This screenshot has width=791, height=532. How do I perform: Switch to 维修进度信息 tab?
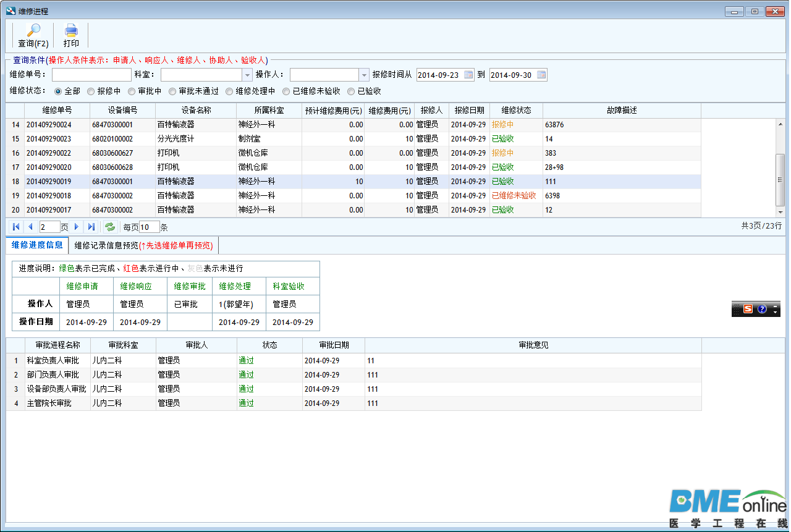[37, 245]
